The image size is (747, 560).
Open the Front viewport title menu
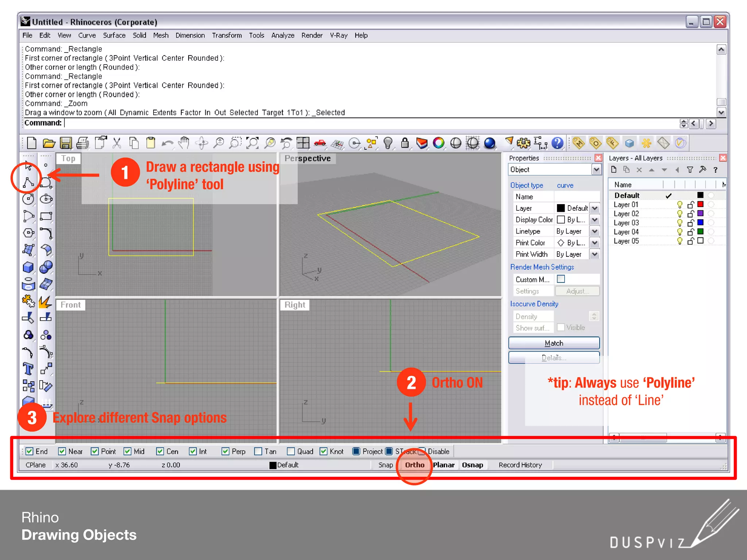[x=70, y=305]
